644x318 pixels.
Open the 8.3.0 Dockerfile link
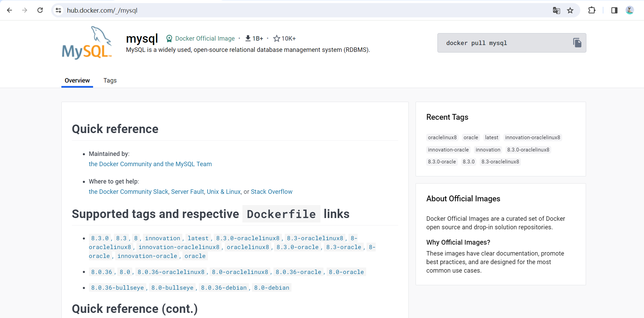pyautogui.click(x=100, y=238)
